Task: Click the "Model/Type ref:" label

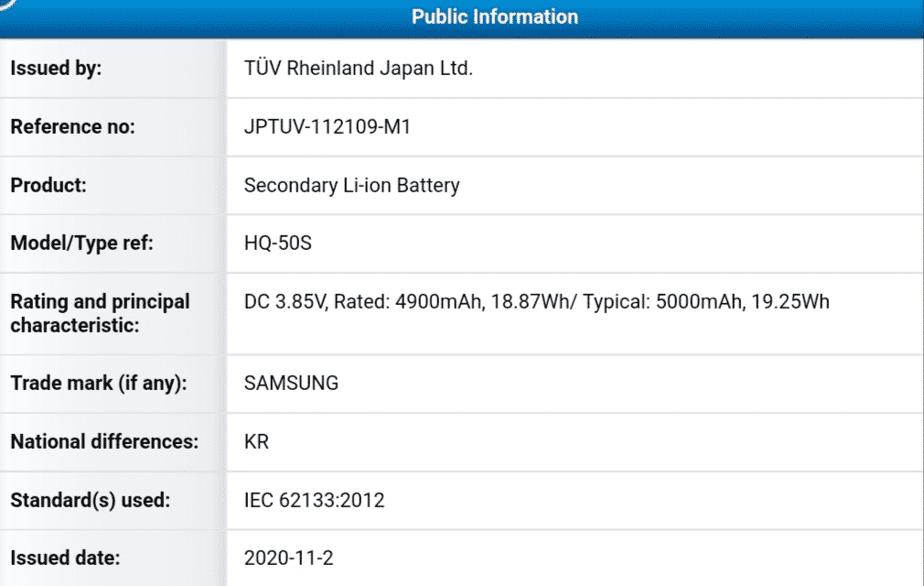Action: [x=81, y=244]
